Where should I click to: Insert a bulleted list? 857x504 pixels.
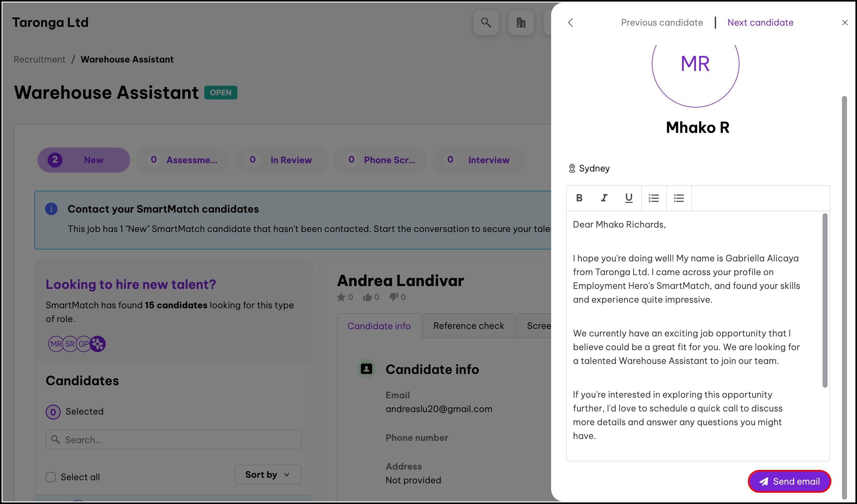pyautogui.click(x=679, y=198)
